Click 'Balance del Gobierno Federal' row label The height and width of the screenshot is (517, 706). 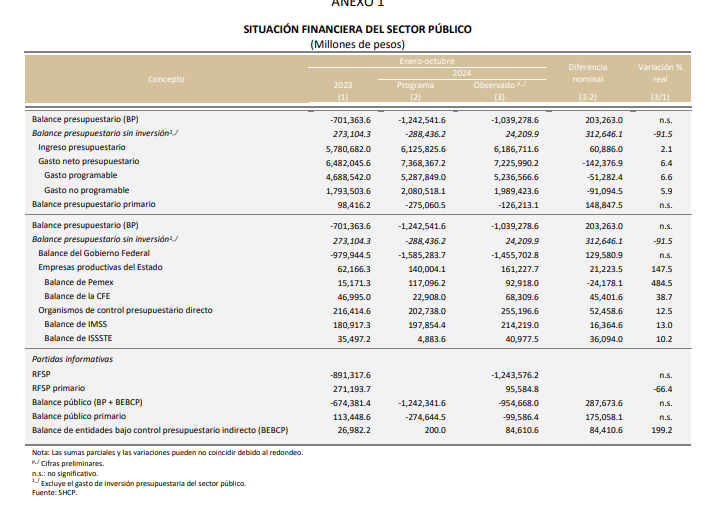pos(94,253)
